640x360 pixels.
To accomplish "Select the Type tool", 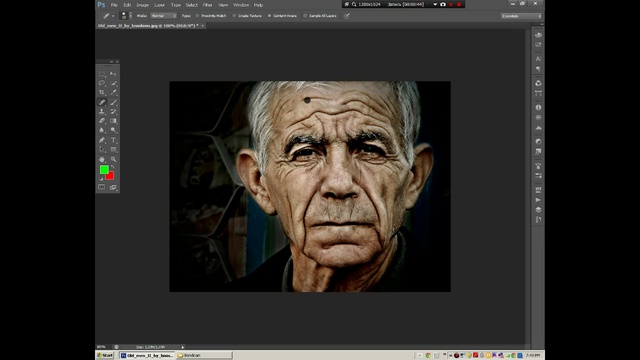I will 113,140.
